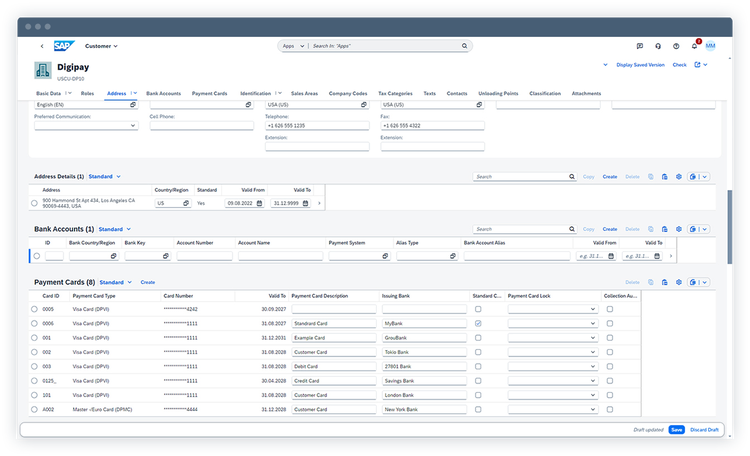
Task: Select the 900 Hammond St address row
Action: [x=34, y=203]
